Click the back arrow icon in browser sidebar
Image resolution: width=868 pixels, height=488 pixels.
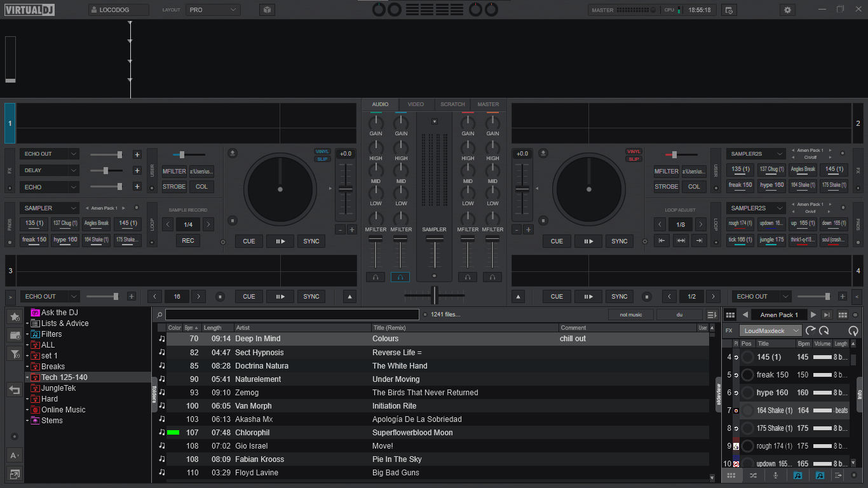[14, 390]
